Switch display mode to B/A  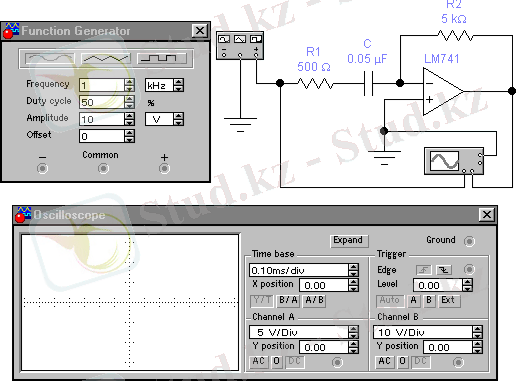coord(288,301)
